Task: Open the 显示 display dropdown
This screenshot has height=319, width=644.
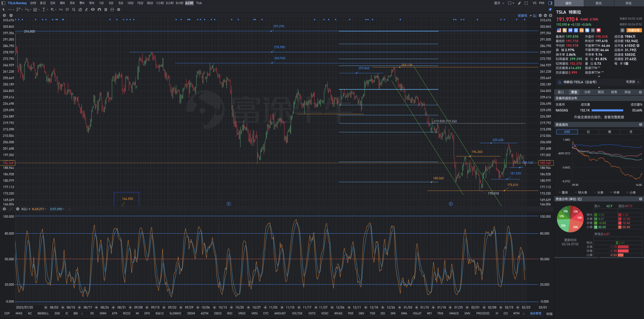Action: coord(499,3)
